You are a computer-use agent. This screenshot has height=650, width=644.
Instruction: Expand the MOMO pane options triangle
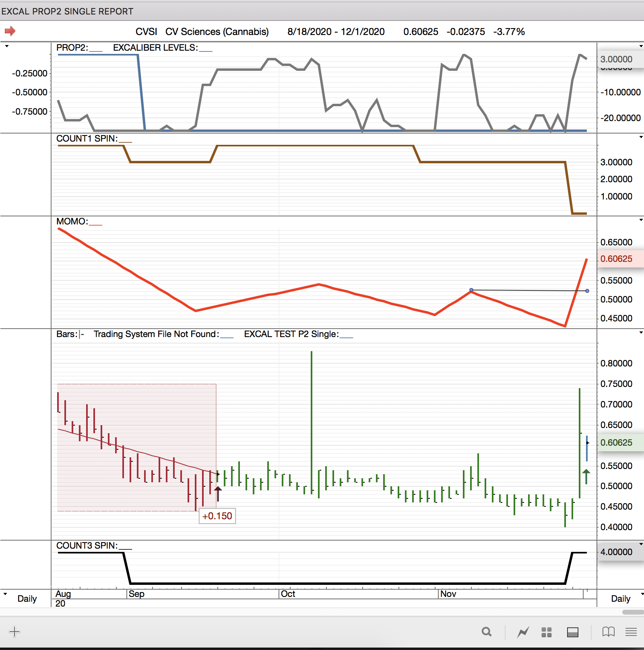point(641,220)
